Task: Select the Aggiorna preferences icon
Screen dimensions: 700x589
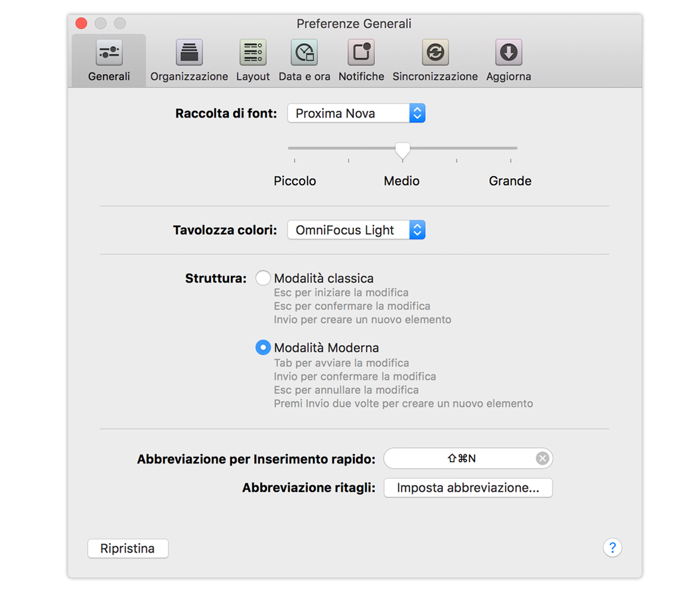Action: pos(509,55)
